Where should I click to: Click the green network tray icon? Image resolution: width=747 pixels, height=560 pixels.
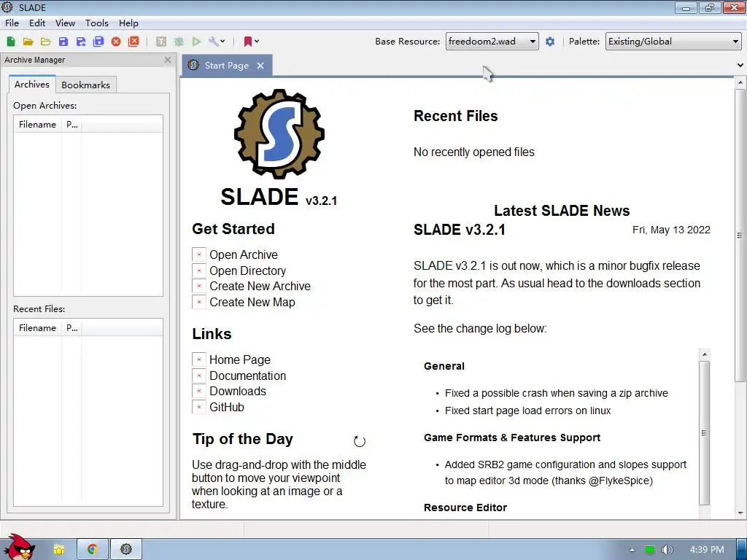pos(649,550)
